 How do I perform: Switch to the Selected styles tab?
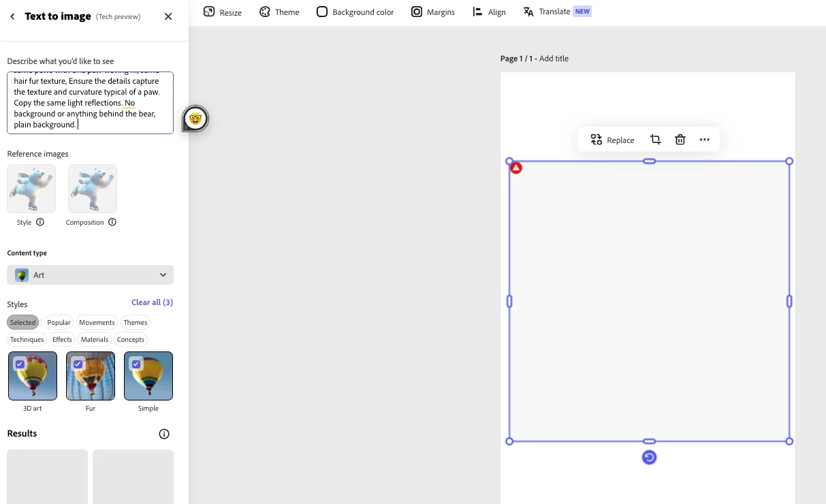click(22, 322)
